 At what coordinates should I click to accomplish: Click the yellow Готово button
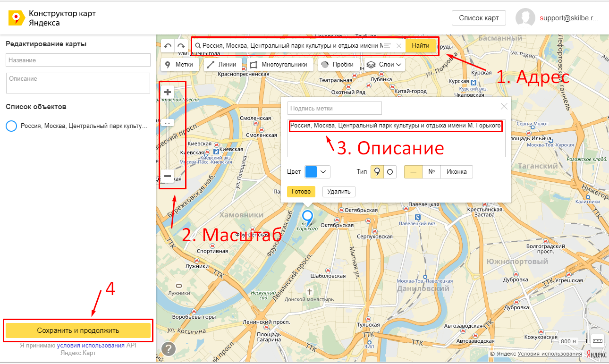point(301,192)
